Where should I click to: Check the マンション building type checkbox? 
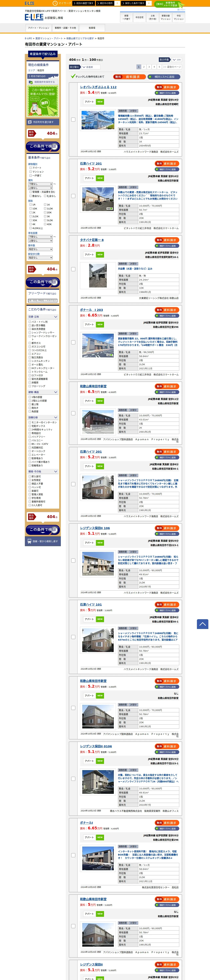click(30, 171)
